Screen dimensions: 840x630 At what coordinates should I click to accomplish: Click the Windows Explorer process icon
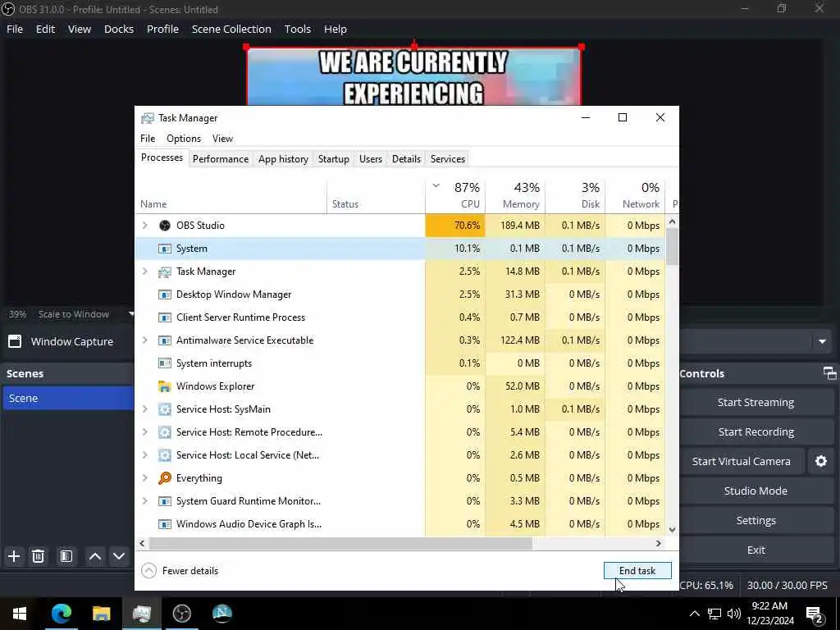tap(165, 386)
